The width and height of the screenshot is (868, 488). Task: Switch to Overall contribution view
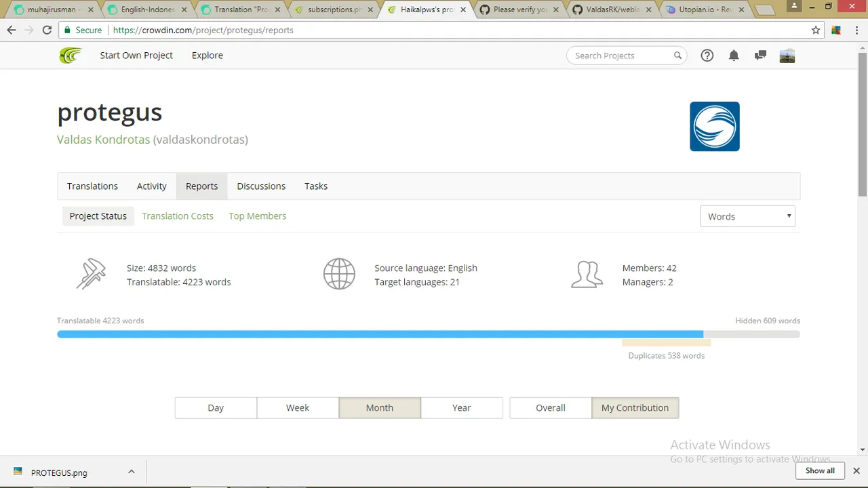click(x=551, y=407)
